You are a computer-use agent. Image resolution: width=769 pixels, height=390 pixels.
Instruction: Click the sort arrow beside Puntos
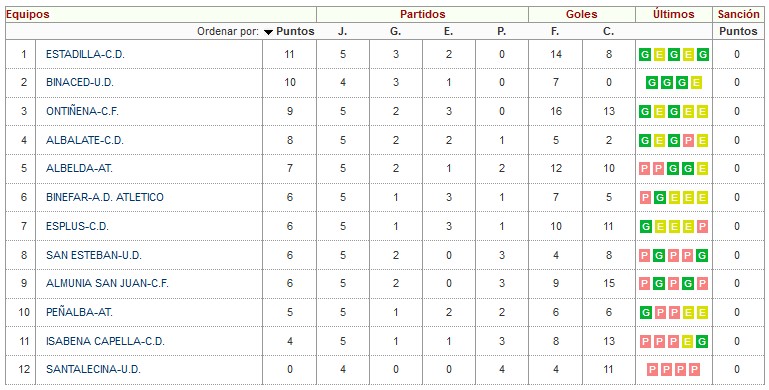[268, 32]
